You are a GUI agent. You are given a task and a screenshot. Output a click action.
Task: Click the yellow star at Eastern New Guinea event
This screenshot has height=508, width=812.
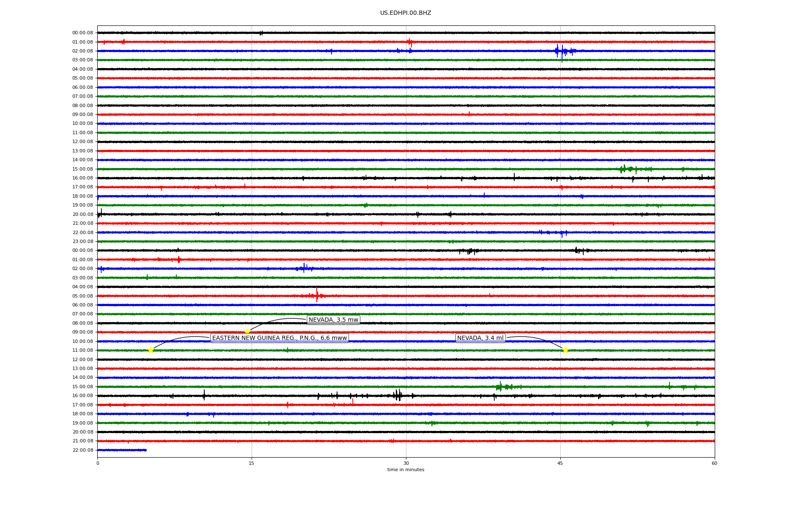151,350
